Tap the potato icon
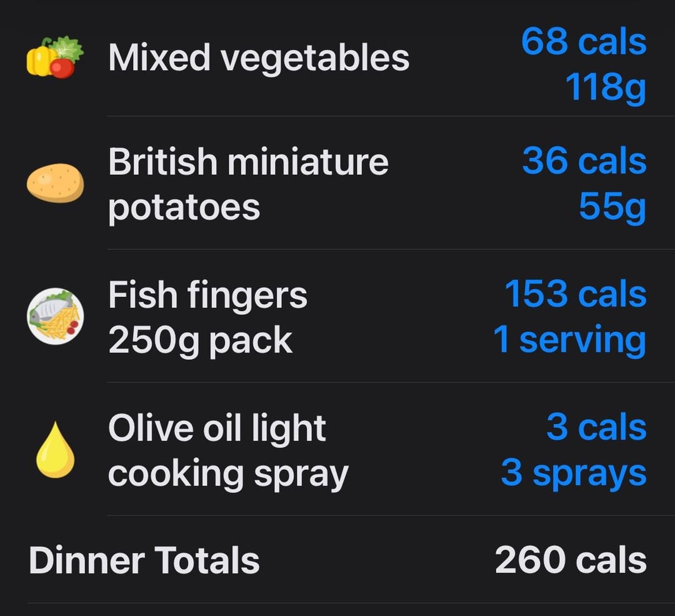Screen dimensions: 675x616 point(55,183)
